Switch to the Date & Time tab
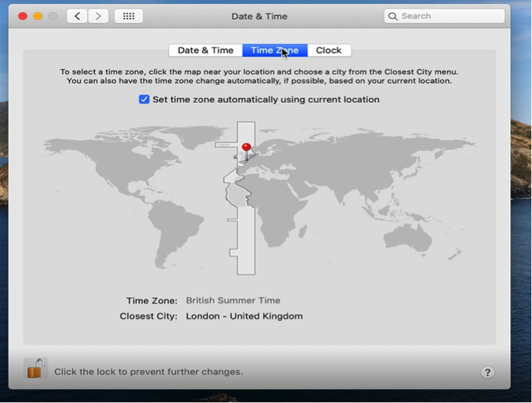532x403 pixels. pyautogui.click(x=205, y=50)
